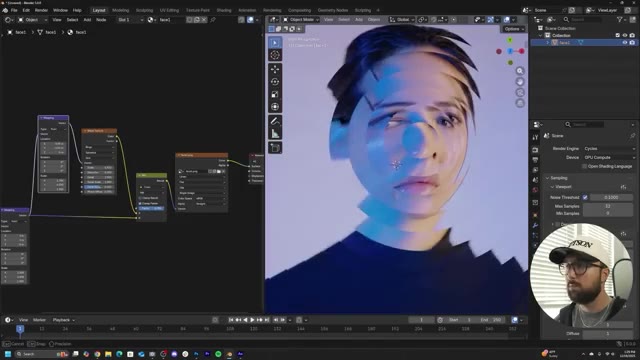Open the Edit menu
The width and height of the screenshot is (640, 360).
tap(26, 10)
